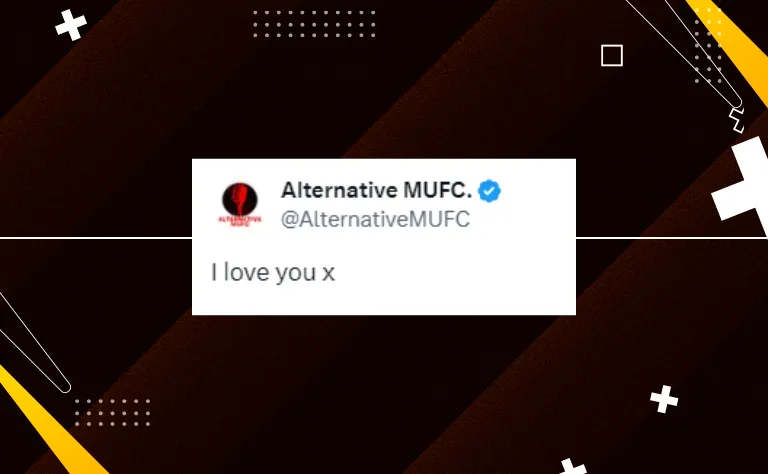Click the small zigzag outline shape near top-right
This screenshot has width=768, height=474.
[x=736, y=120]
